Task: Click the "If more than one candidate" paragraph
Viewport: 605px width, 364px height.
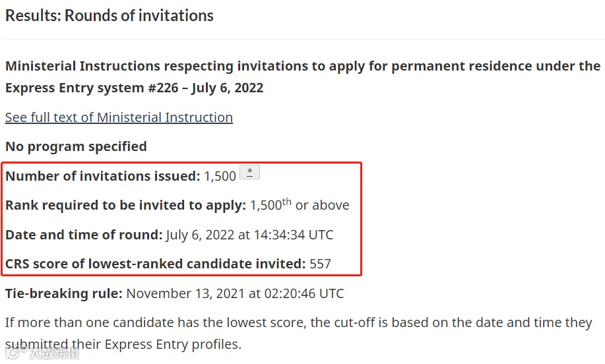Action: click(x=298, y=333)
